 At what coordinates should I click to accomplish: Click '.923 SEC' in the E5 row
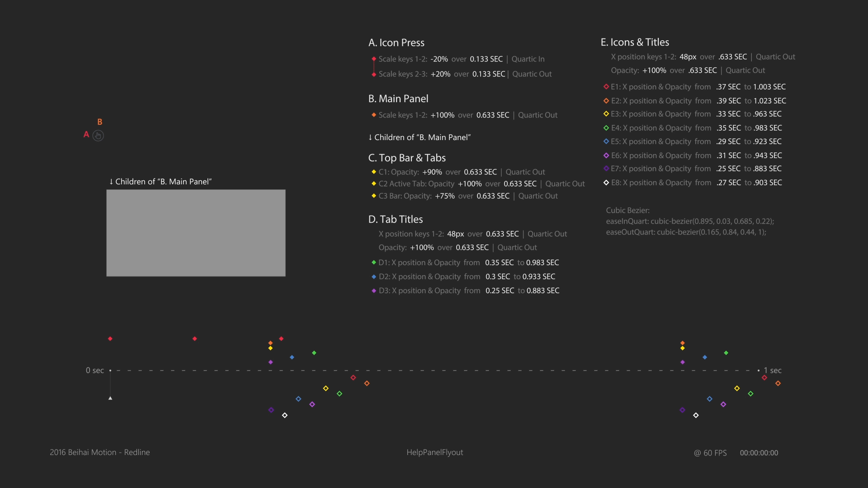tap(768, 141)
